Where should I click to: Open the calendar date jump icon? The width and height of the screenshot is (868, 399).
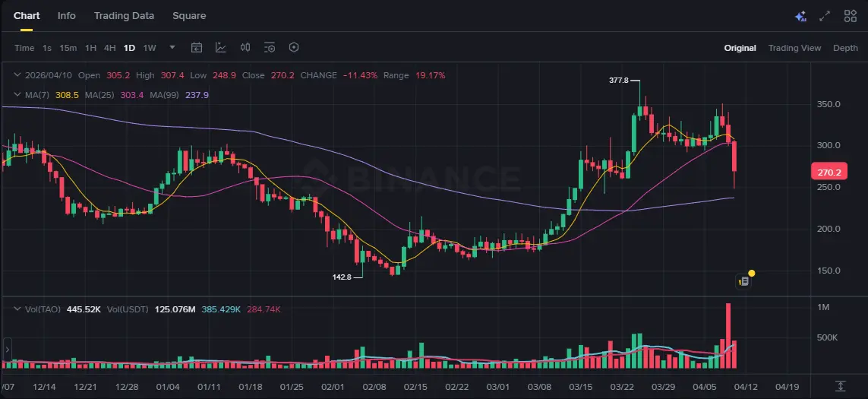tap(197, 48)
